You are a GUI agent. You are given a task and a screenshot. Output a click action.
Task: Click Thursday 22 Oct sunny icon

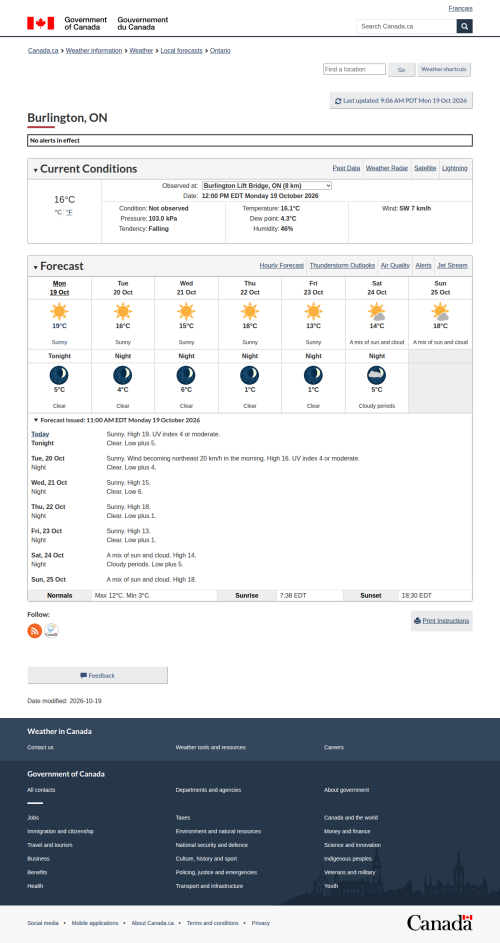(x=250, y=312)
